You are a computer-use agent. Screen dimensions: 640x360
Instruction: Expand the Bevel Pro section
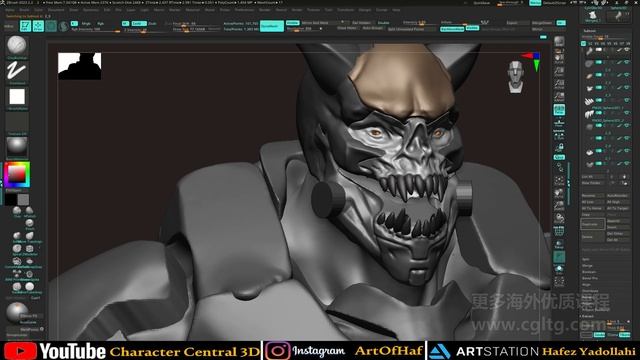(590, 278)
